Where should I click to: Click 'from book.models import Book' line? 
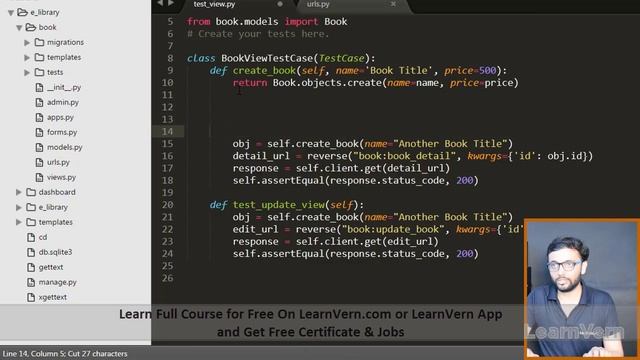(x=267, y=22)
